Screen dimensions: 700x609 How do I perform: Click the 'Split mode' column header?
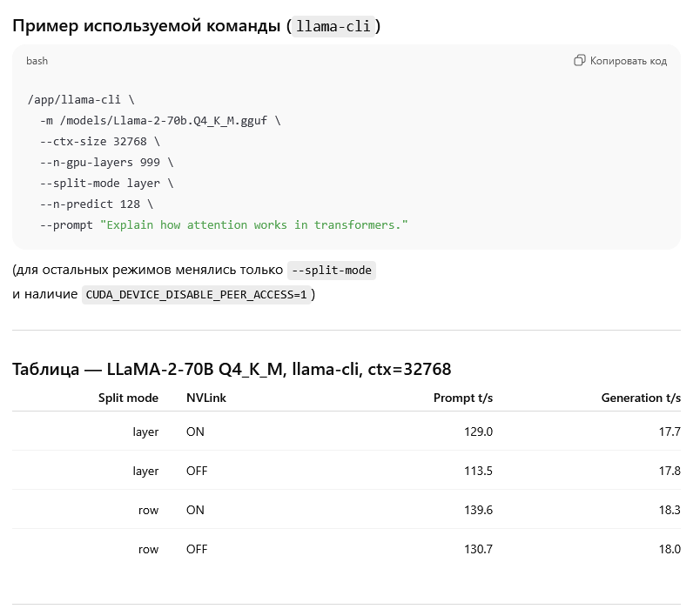pyautogui.click(x=128, y=398)
